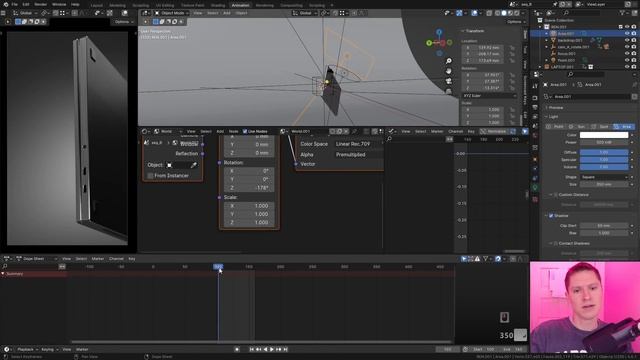
Task: Click the graph editor Normalize button
Action: coord(494,131)
